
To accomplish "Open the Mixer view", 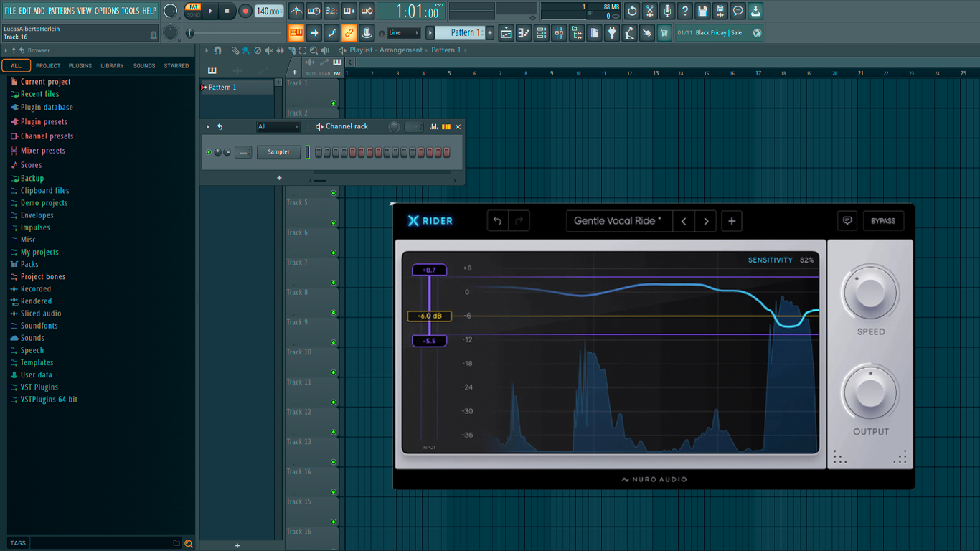I will pos(559,32).
